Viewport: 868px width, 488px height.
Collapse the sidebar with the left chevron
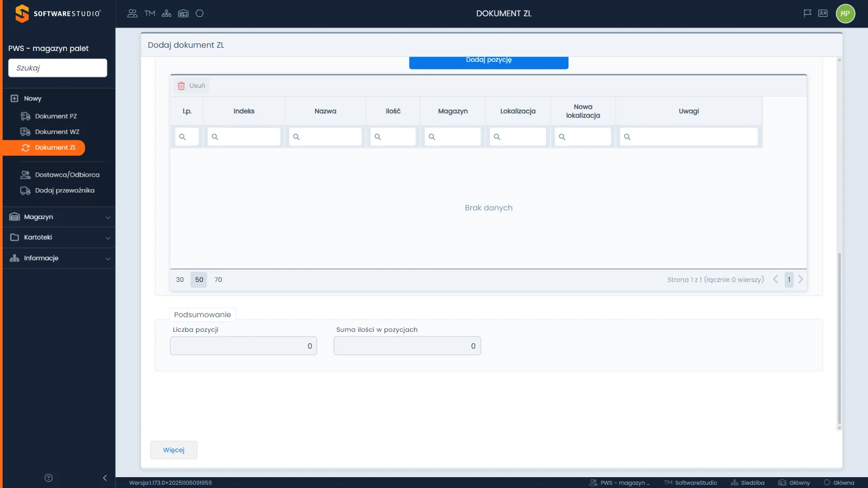[105, 478]
